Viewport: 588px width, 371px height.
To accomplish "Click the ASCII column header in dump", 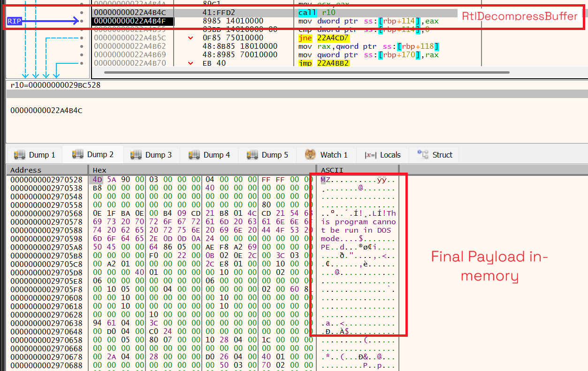I will click(x=358, y=170).
